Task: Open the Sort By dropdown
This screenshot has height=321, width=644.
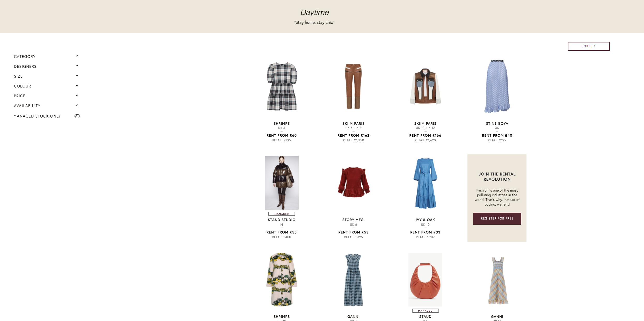Action: pyautogui.click(x=589, y=46)
